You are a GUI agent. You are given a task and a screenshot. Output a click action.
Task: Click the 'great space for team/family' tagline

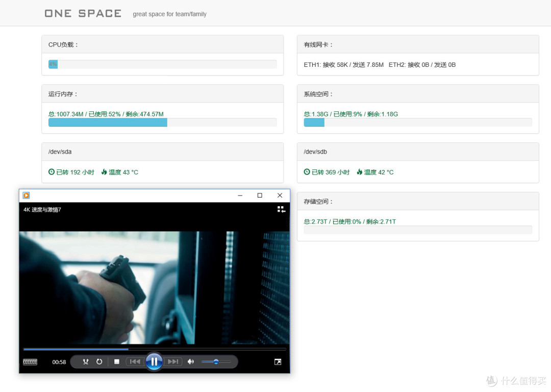click(x=169, y=14)
